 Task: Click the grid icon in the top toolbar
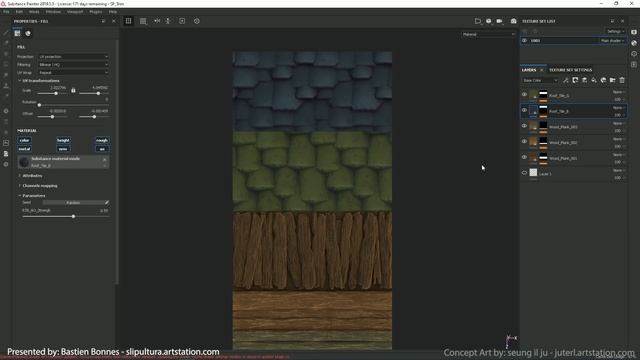point(129,21)
